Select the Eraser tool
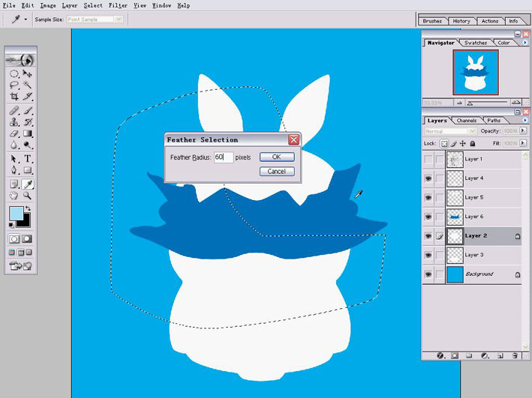This screenshot has height=398, width=532. (14, 133)
